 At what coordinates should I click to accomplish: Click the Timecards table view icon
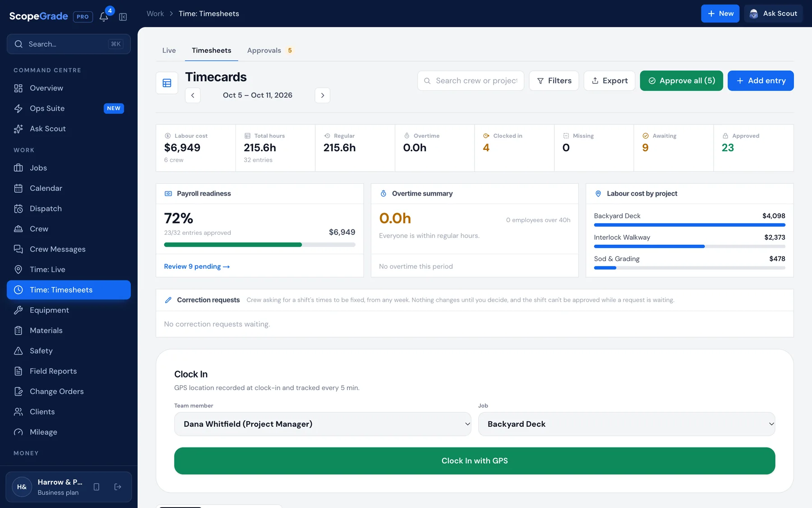pyautogui.click(x=167, y=83)
